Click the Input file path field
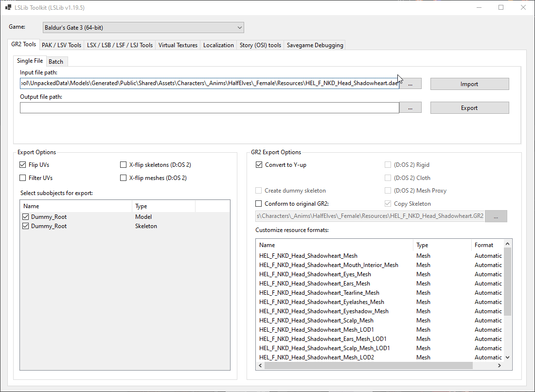Image resolution: width=535 pixels, height=392 pixels. 210,83
